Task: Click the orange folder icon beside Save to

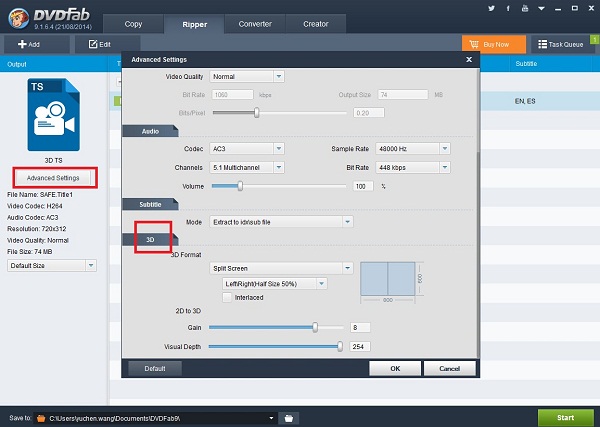Action: pos(41,419)
